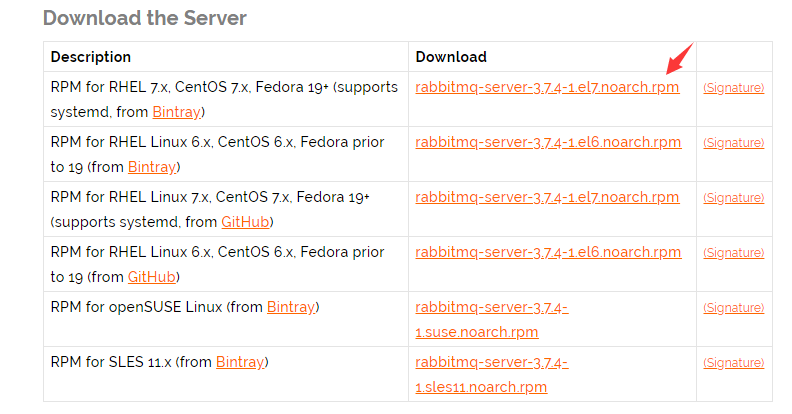The image size is (792, 414).
Task: Click GitHub link in the RHEL 7.x systemd row
Action: pos(245,222)
